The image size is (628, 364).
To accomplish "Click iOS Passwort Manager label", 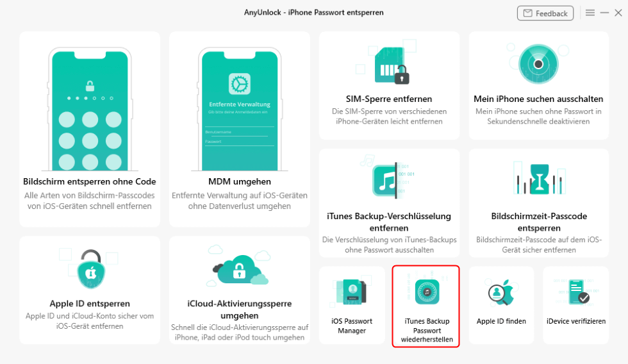I will pos(352,326).
